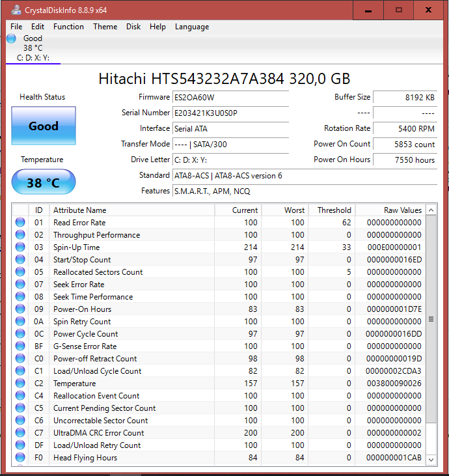Click status orb for Start/Stop Count
The height and width of the screenshot is (476, 449).
pos(20,260)
